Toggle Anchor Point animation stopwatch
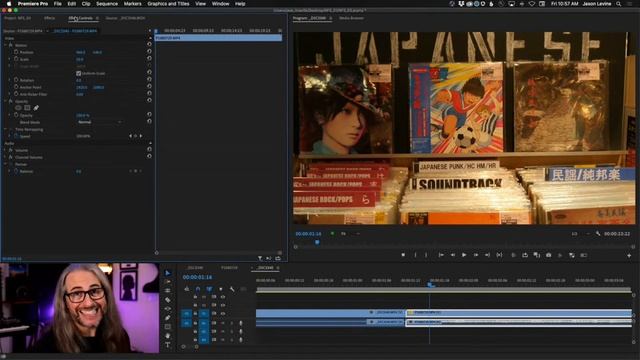The width and height of the screenshot is (640, 360). (x=16, y=87)
